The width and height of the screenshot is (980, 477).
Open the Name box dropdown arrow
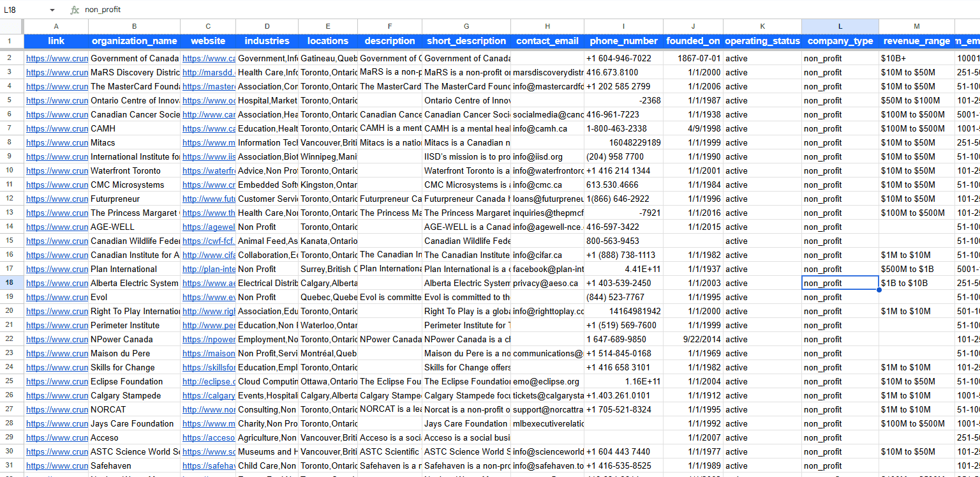[52, 10]
